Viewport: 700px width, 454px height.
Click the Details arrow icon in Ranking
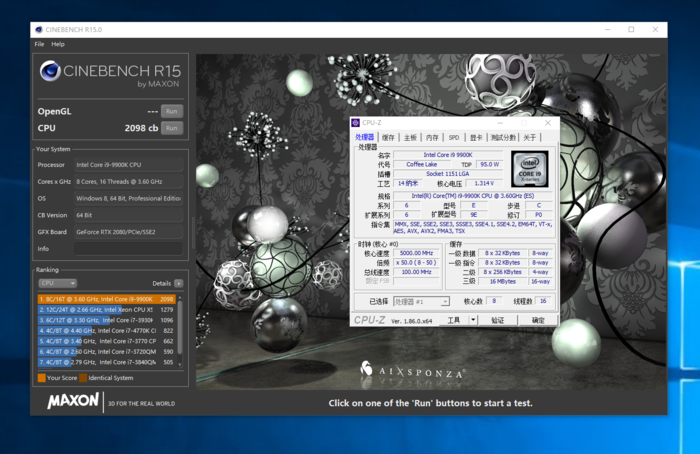click(179, 283)
